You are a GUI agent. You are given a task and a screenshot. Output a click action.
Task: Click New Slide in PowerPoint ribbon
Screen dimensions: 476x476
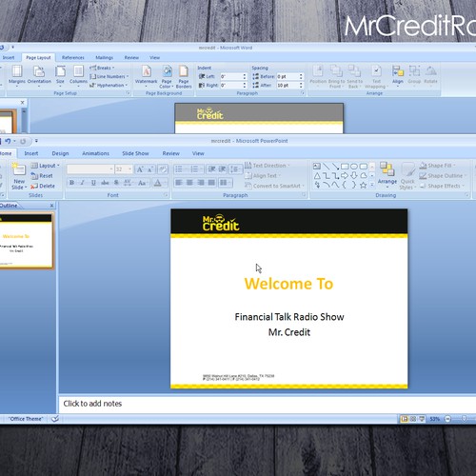click(x=19, y=176)
